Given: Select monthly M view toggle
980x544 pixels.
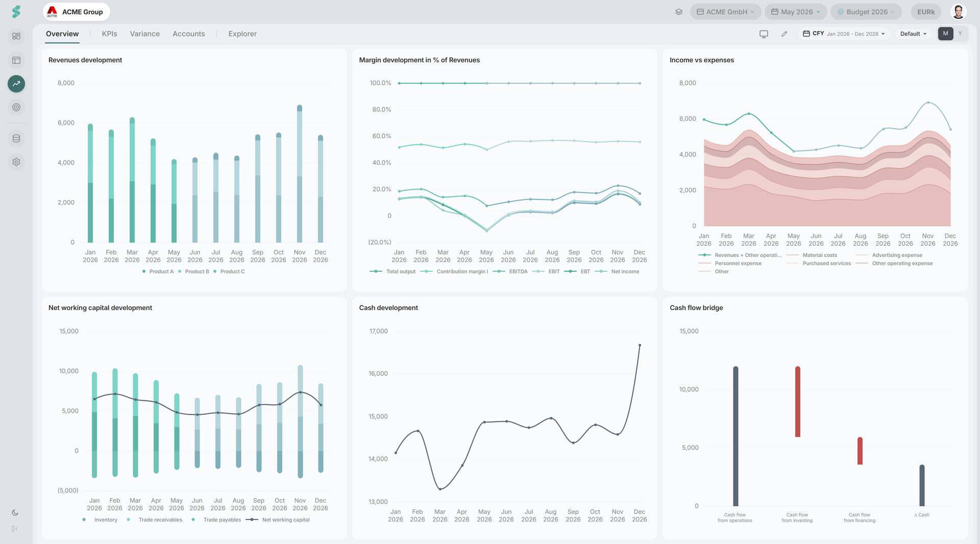Looking at the screenshot, I should coord(945,34).
